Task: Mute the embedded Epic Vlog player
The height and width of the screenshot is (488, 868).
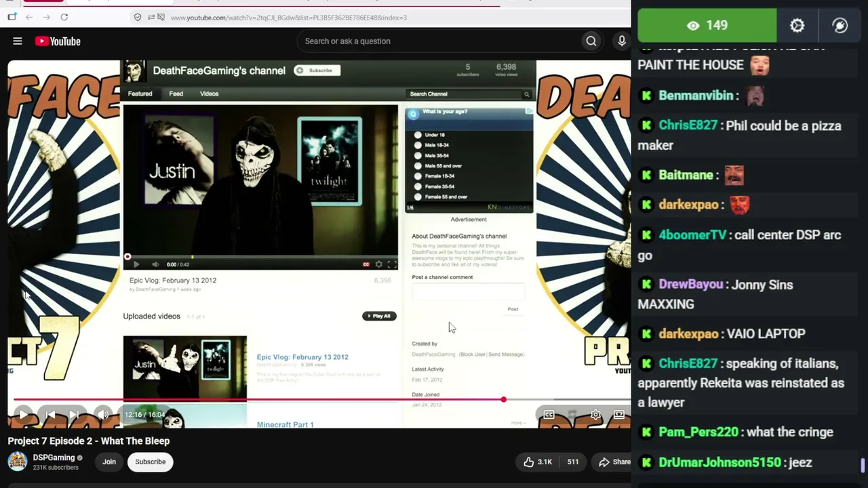Action: pyautogui.click(x=155, y=264)
